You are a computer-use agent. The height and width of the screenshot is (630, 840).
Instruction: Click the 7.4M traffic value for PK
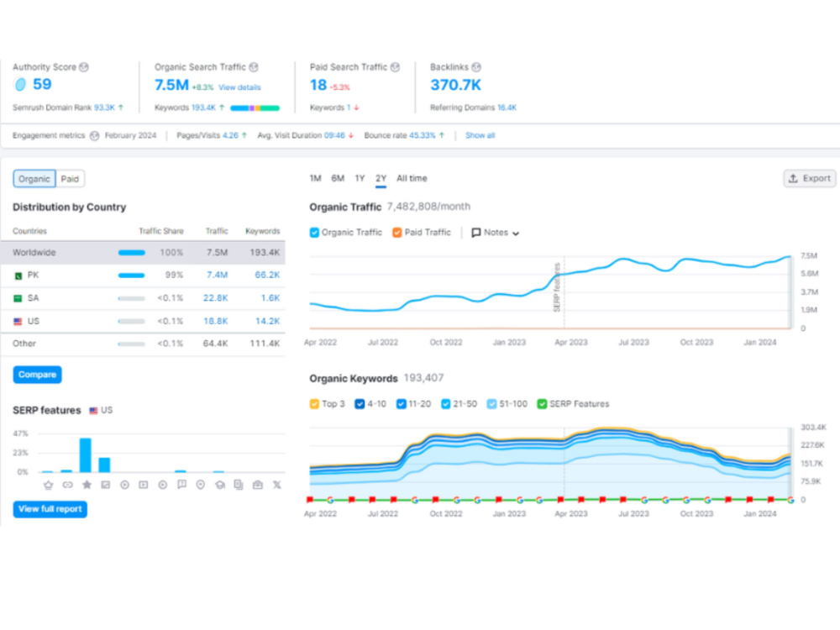[x=217, y=276]
